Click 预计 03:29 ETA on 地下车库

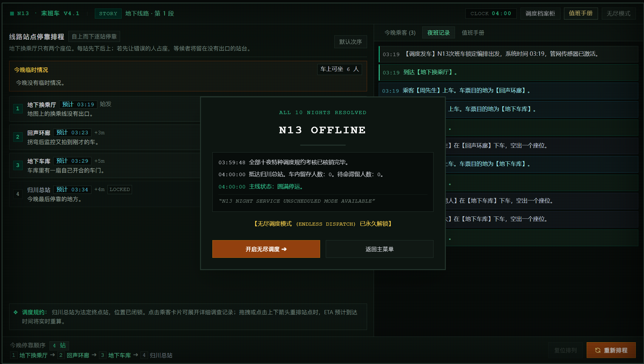tap(72, 161)
